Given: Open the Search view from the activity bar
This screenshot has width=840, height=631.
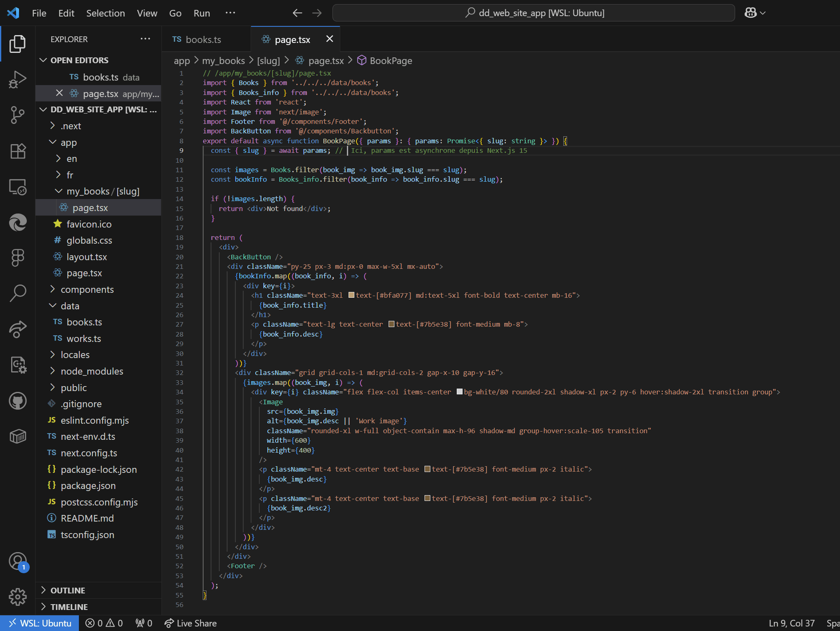Looking at the screenshot, I should 17,294.
